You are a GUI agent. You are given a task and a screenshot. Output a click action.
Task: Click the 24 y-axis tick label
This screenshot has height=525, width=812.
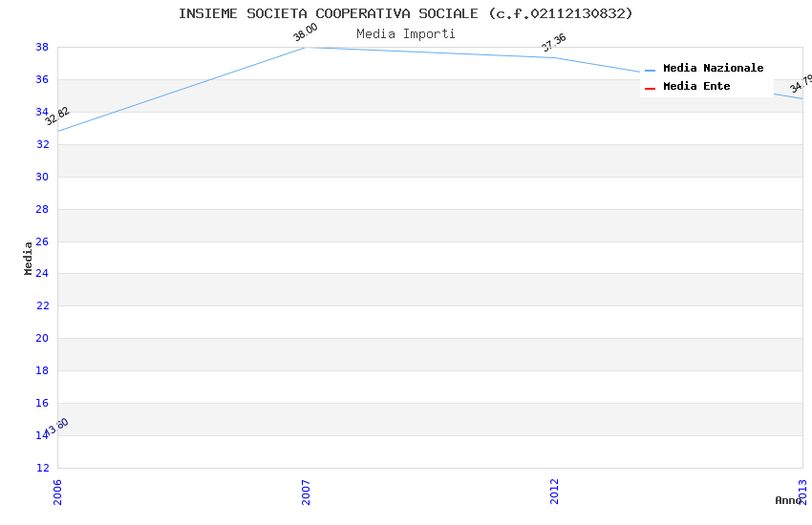coord(42,274)
